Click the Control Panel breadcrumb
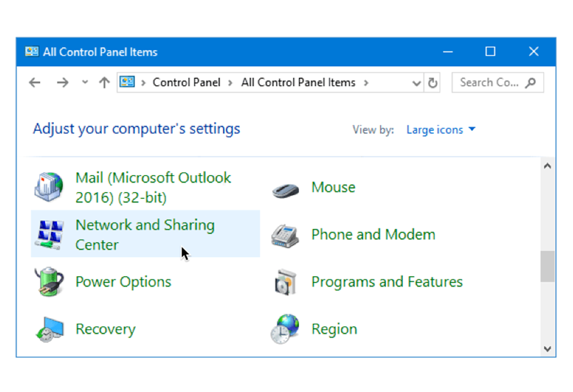Image resolution: width=573 pixels, height=392 pixels. pyautogui.click(x=186, y=83)
